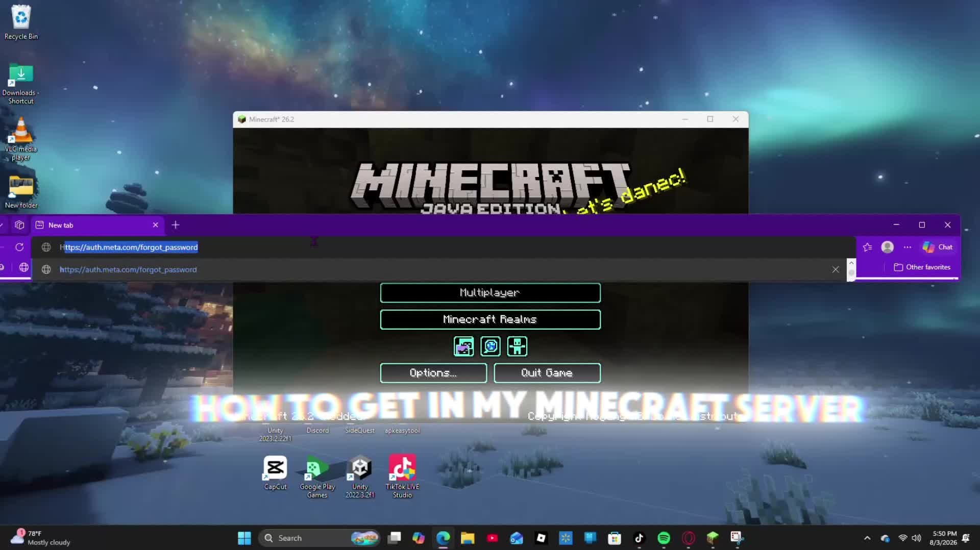
Task: Select the Unity 2022.3.2f1 desktop icon
Action: click(360, 477)
